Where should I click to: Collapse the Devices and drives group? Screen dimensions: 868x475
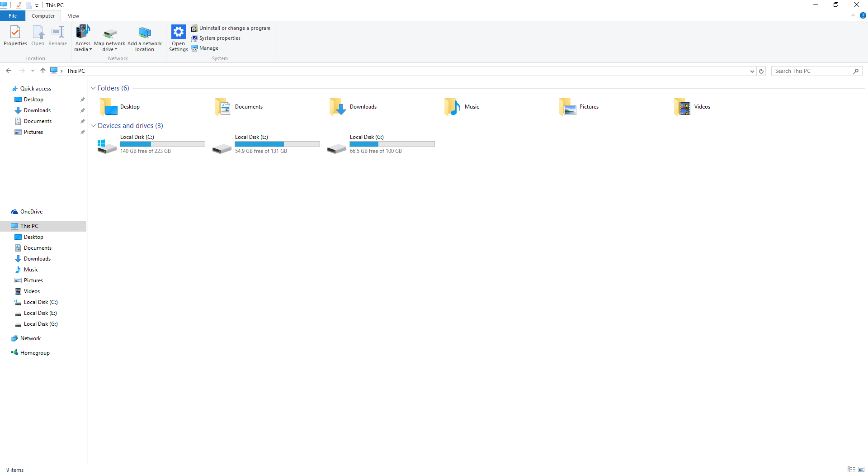(x=93, y=126)
